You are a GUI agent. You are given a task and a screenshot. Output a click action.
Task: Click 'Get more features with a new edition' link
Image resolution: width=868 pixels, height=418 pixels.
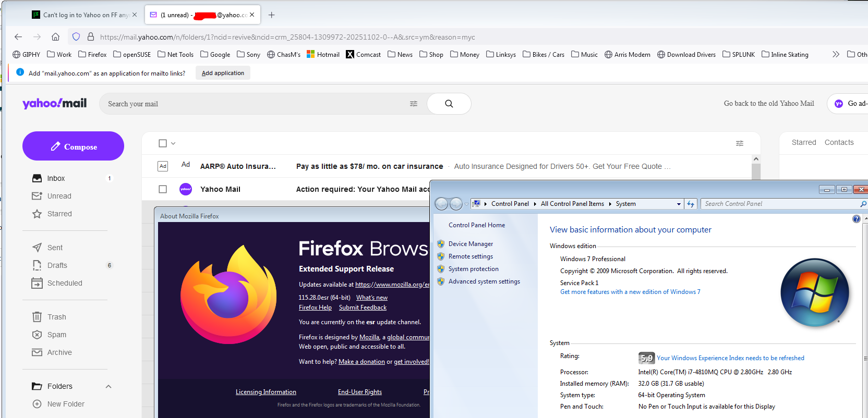(630, 292)
